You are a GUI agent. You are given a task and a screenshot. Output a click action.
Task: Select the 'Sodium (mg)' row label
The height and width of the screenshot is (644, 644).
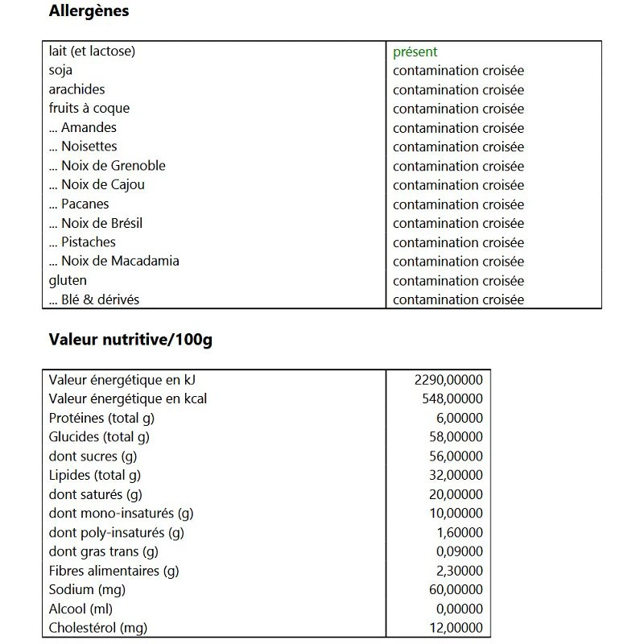click(87, 590)
